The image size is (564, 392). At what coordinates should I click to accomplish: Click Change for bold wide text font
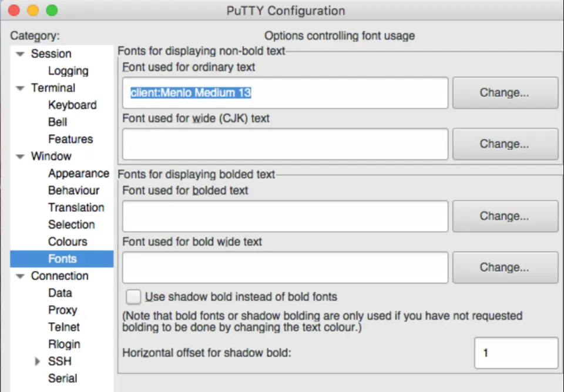click(505, 267)
